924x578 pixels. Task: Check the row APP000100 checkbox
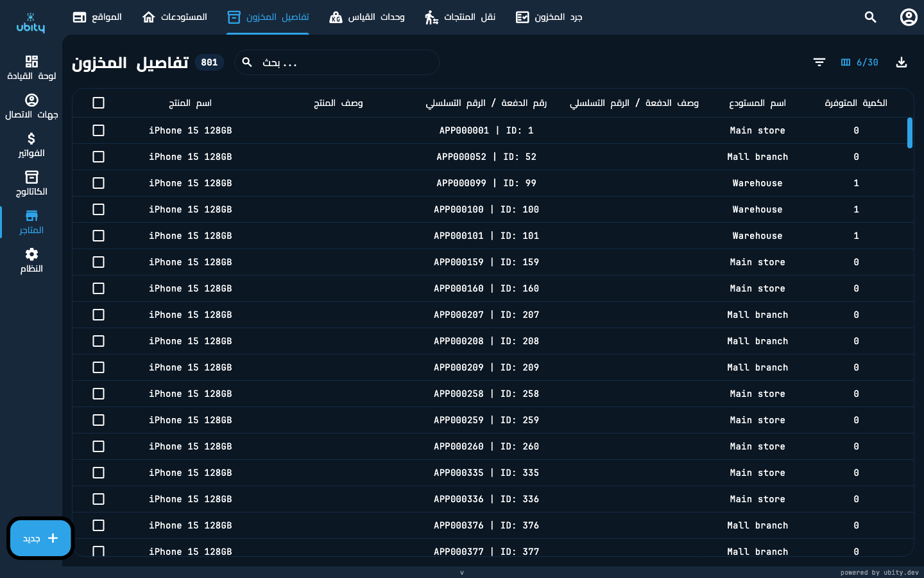(x=98, y=209)
